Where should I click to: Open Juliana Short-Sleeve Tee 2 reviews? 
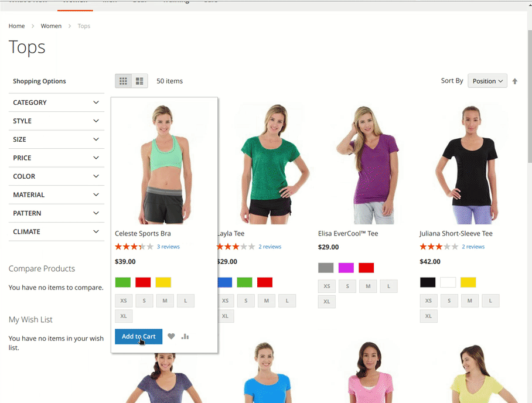(473, 247)
